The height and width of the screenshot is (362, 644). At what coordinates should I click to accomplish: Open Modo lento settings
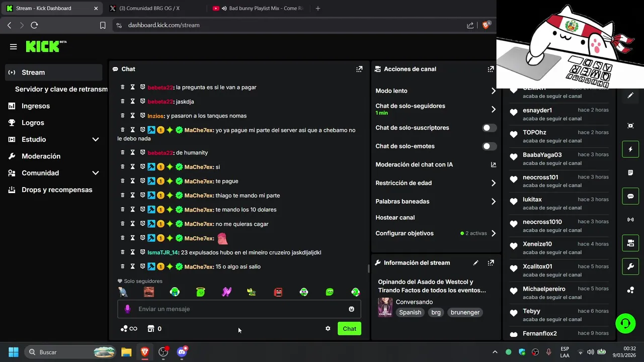436,91
